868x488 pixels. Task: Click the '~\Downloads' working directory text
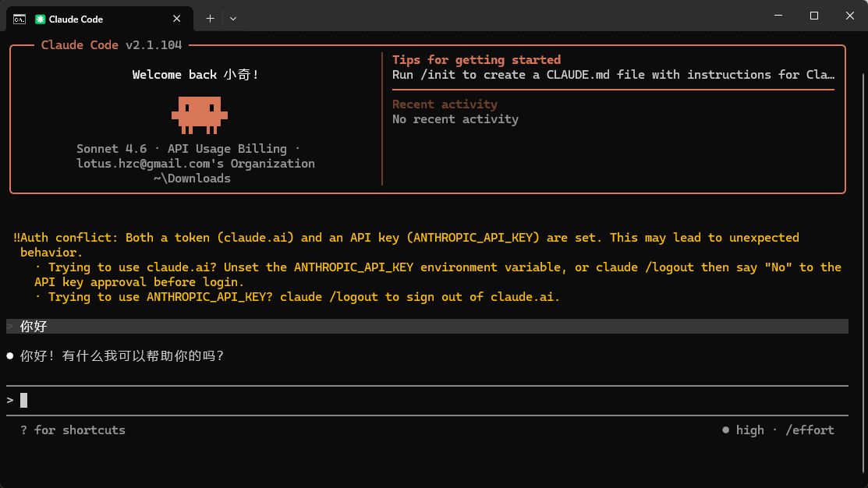click(192, 179)
